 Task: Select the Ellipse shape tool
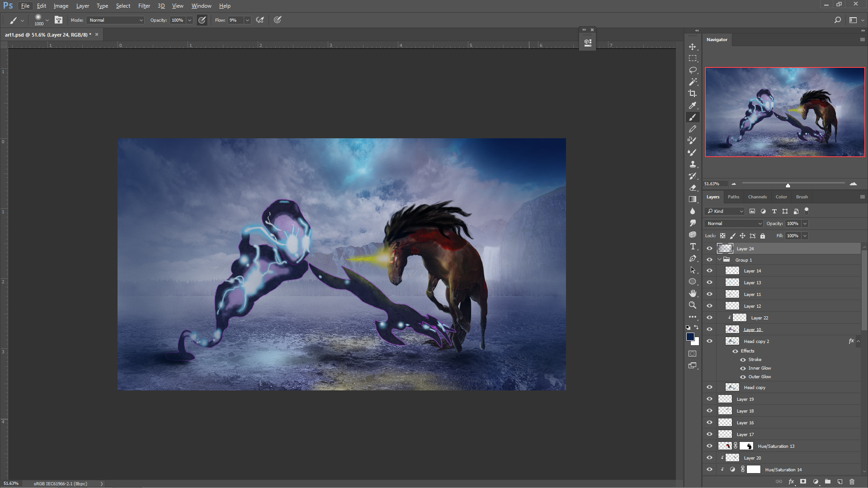(693, 282)
